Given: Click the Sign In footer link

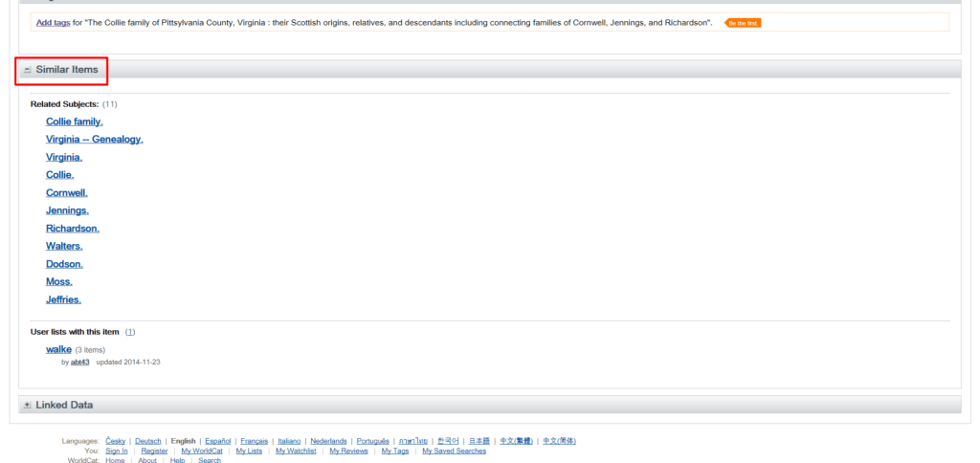Looking at the screenshot, I should point(117,452).
